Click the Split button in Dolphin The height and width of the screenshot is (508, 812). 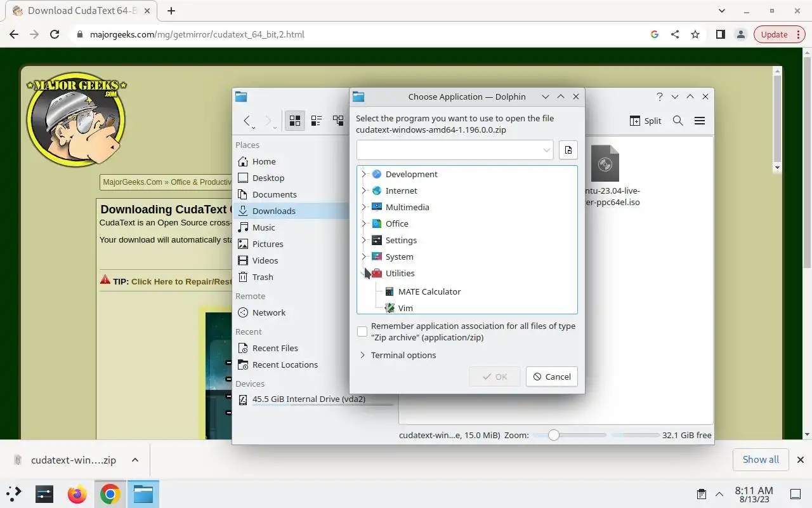(x=645, y=121)
